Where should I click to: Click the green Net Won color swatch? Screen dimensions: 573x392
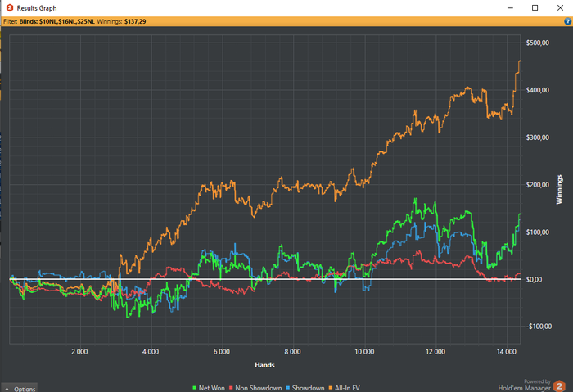195,388
